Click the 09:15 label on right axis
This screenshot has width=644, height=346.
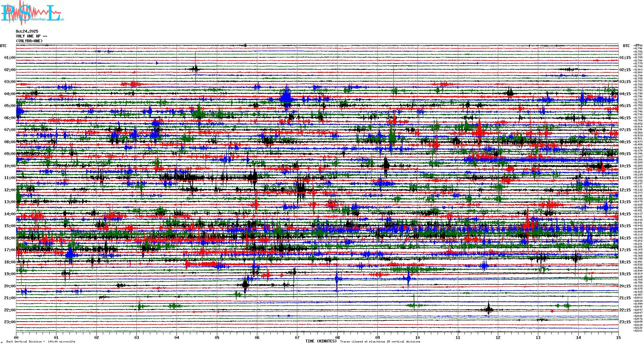coord(625,154)
